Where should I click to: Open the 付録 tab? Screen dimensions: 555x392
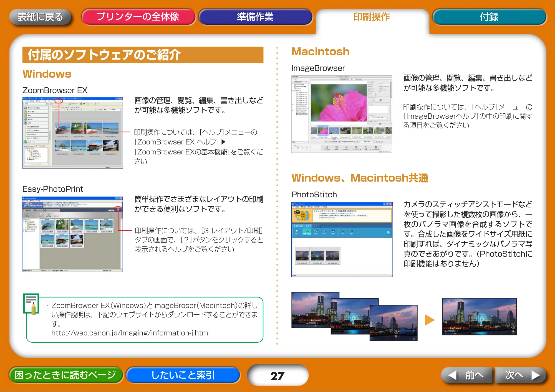tap(489, 17)
